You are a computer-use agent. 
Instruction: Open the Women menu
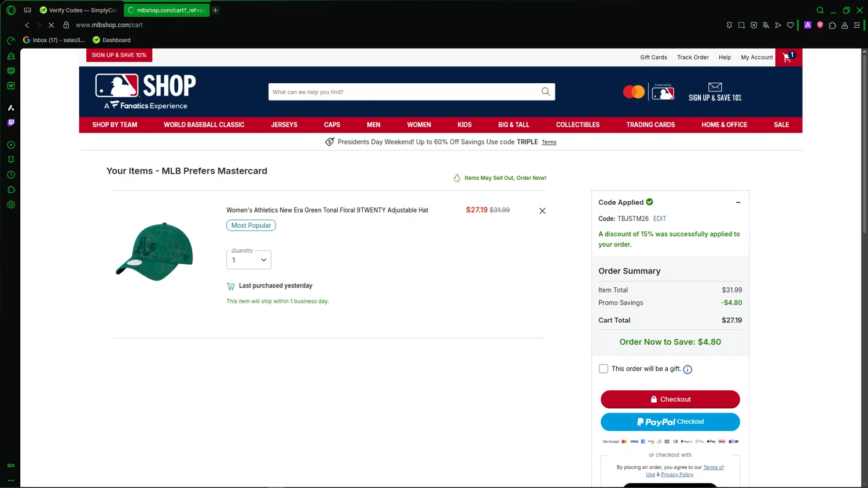tap(419, 125)
